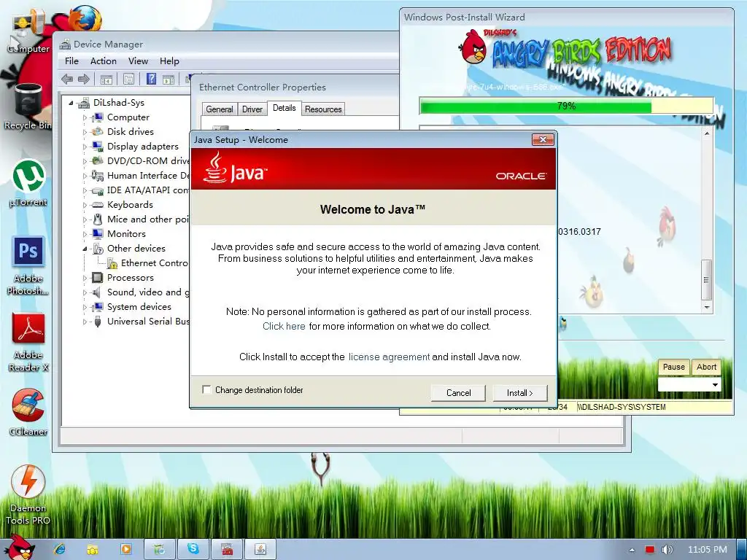This screenshot has width=747, height=560.
Task: Switch to the red toolbox taskbar button
Action: coord(227,549)
